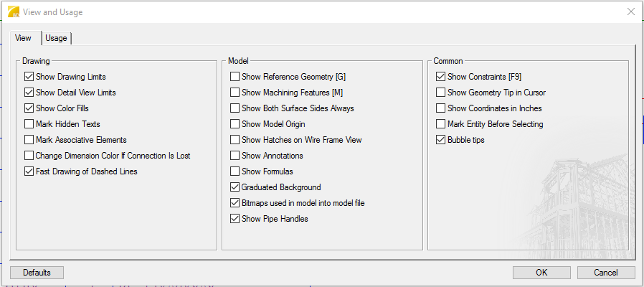Switch to the Usage tab
This screenshot has height=287, width=644.
[x=56, y=38]
